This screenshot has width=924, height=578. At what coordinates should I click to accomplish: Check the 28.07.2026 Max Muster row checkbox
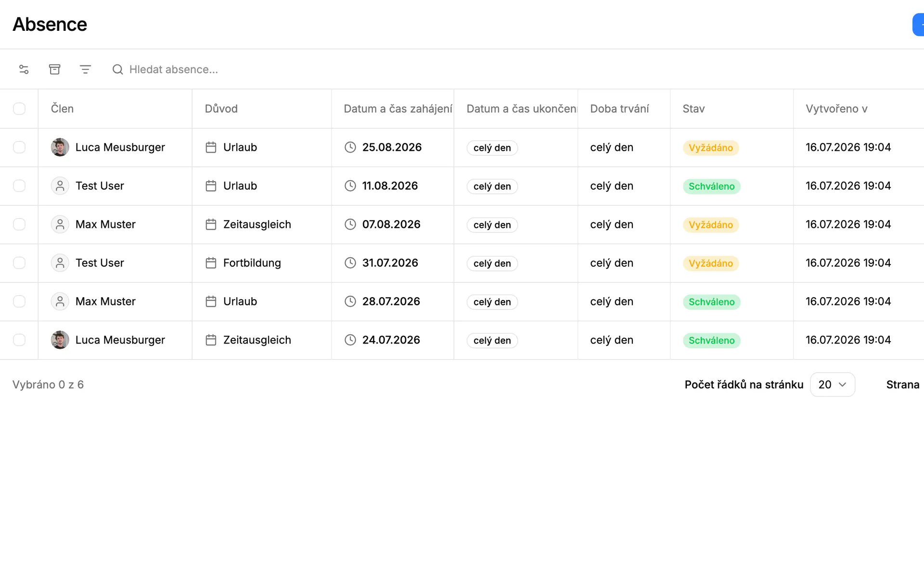(19, 302)
